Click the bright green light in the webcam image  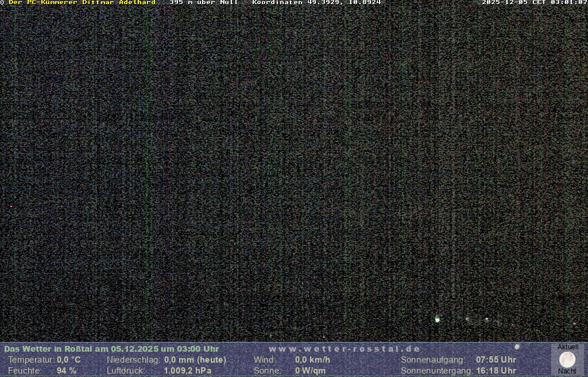(x=438, y=320)
